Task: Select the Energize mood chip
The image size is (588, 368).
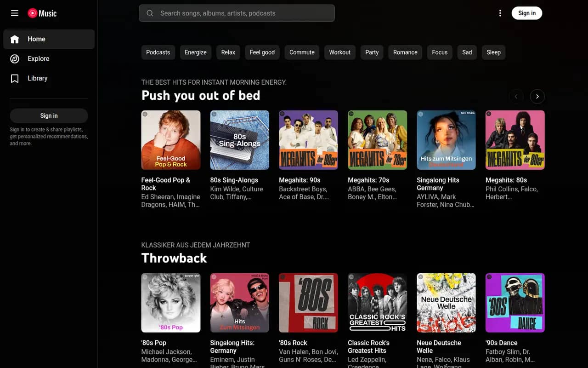Action: tap(196, 52)
